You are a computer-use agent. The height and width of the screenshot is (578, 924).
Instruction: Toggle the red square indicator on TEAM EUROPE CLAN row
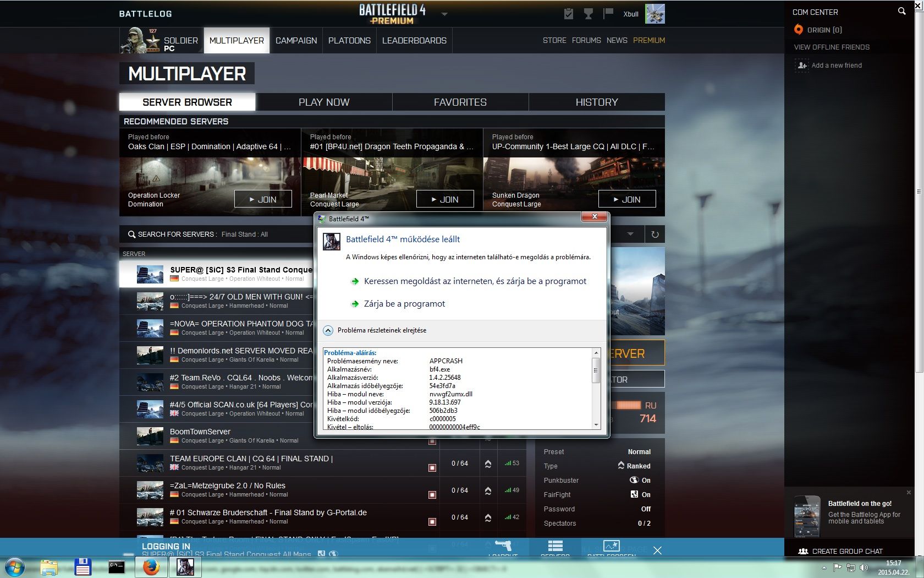432,468
